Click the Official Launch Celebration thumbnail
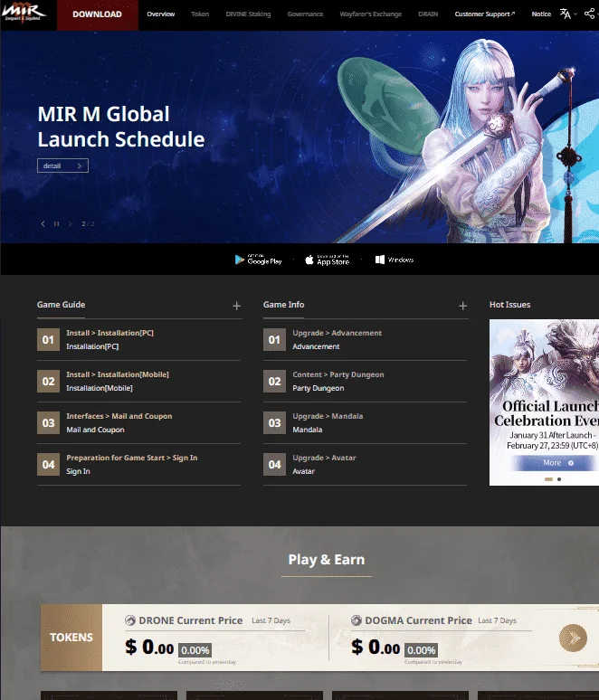 click(x=544, y=402)
